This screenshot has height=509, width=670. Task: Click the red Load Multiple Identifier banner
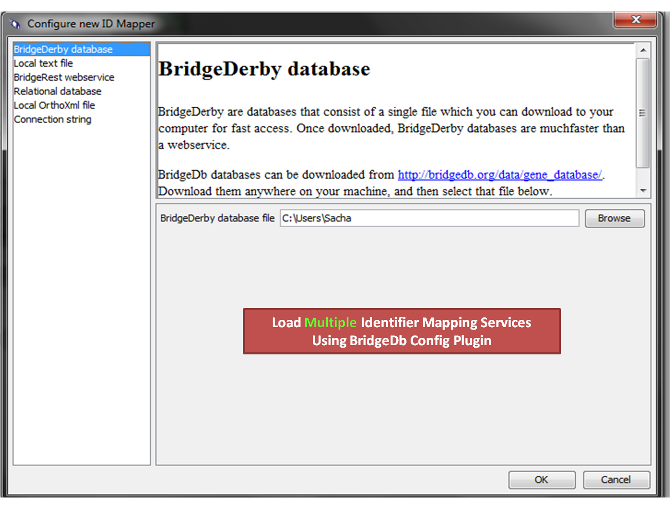(401, 331)
